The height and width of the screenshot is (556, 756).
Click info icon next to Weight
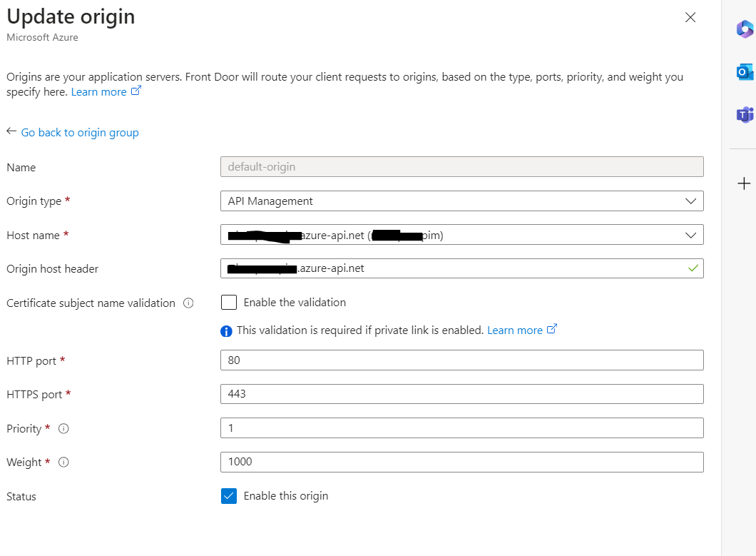(x=63, y=463)
